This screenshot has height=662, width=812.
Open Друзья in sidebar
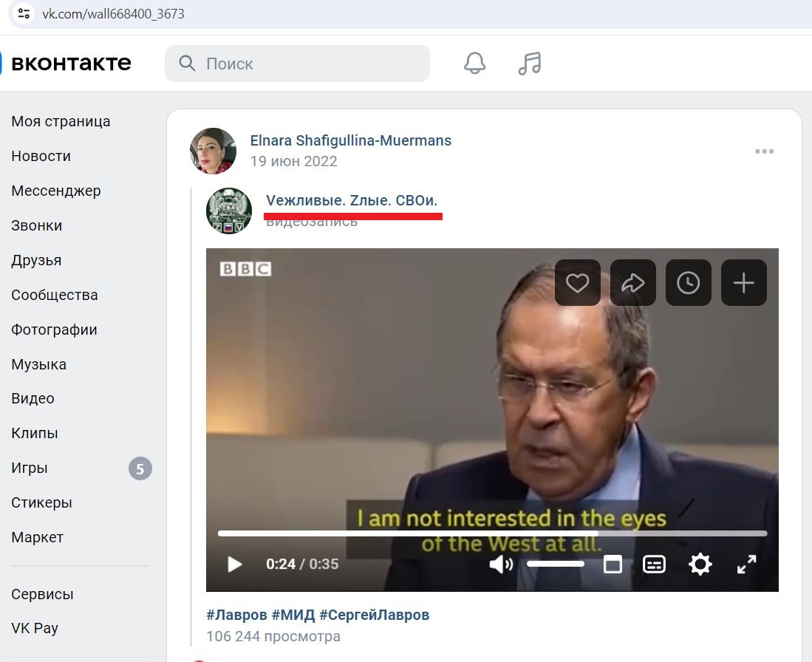pyautogui.click(x=36, y=260)
